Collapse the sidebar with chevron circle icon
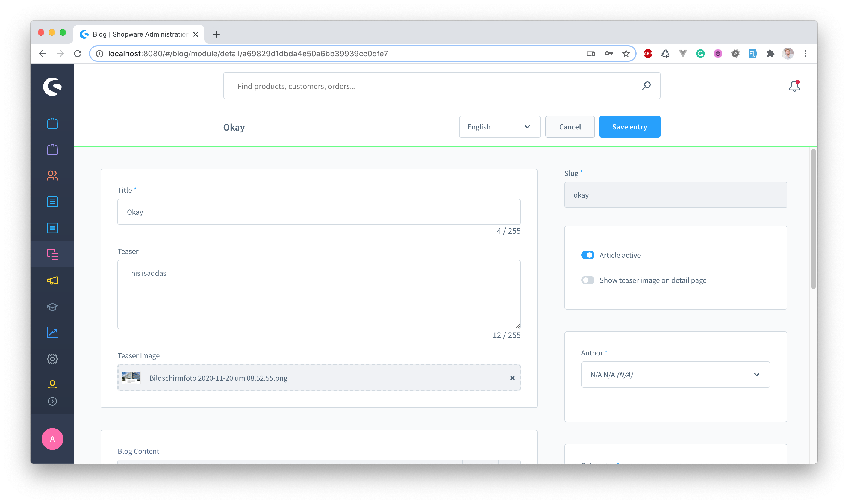Viewport: 848px width, 504px height. point(52,401)
